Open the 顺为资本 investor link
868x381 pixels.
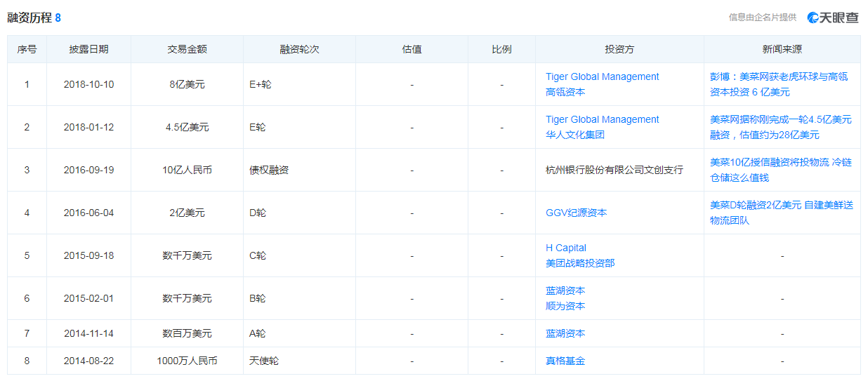pos(565,306)
